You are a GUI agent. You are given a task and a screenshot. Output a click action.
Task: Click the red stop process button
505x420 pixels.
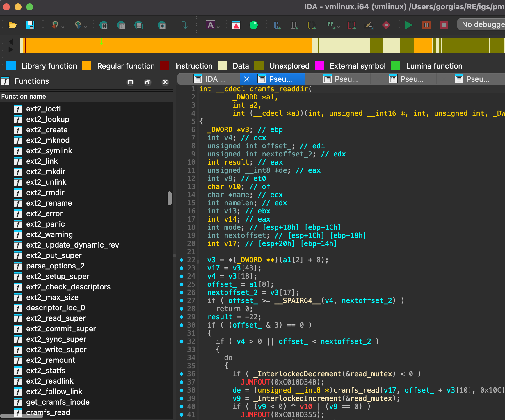[x=444, y=25]
